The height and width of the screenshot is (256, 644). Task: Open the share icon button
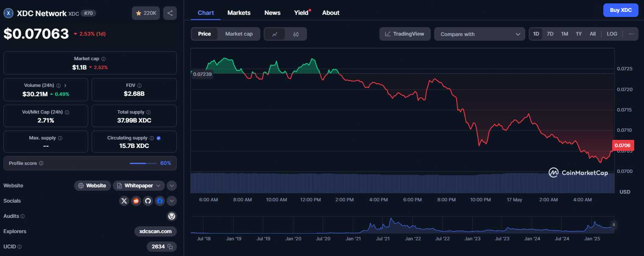point(170,13)
